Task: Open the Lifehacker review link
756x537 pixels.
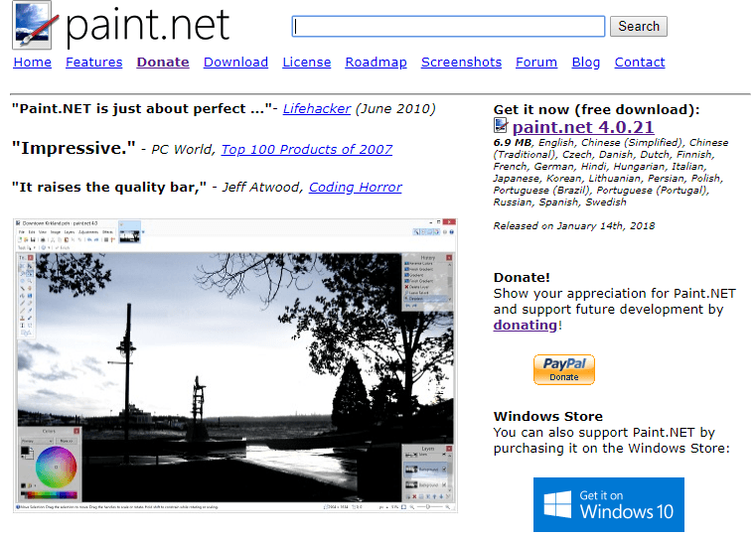Action: click(x=316, y=108)
